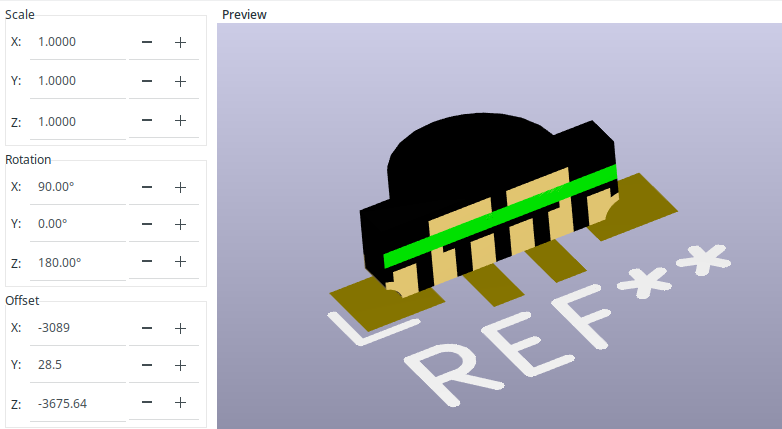Increase Rotation Y with plus button
Viewport: 782px width, 429px height.
coord(181,224)
